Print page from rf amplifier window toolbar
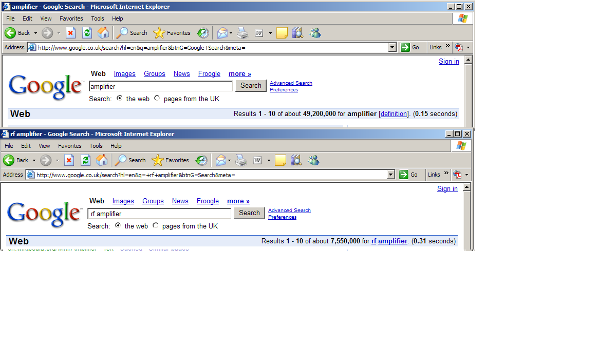The image size is (598, 364). click(241, 161)
